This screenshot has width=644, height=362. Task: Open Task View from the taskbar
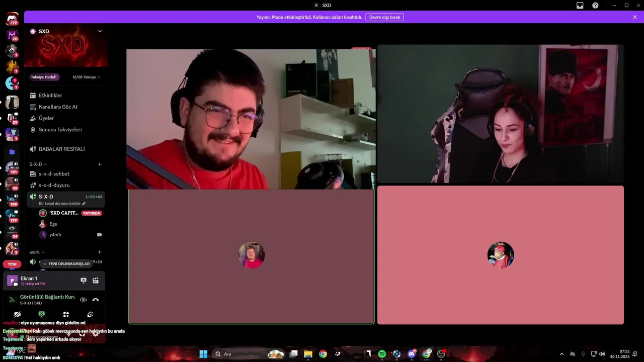click(x=294, y=354)
